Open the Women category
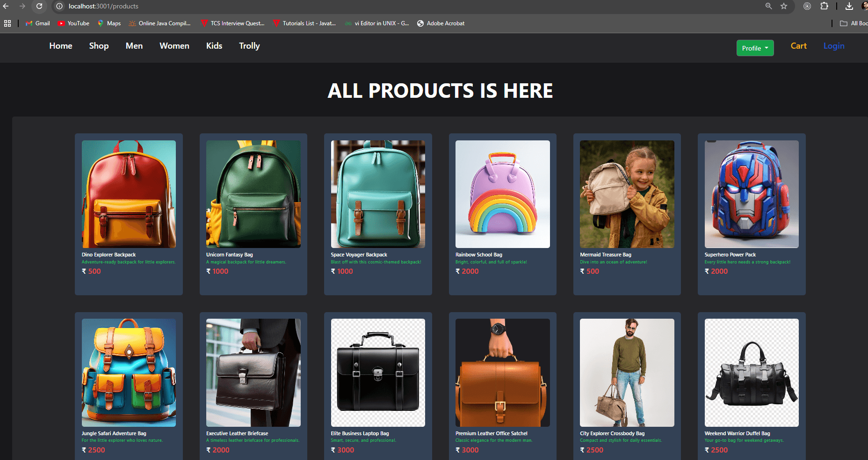868x460 pixels. tap(174, 46)
